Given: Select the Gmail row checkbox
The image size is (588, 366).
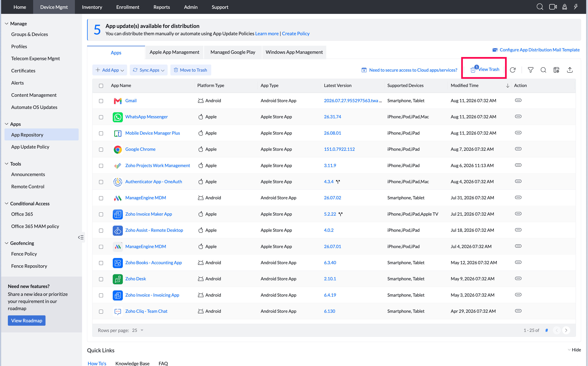Looking at the screenshot, I should (101, 101).
